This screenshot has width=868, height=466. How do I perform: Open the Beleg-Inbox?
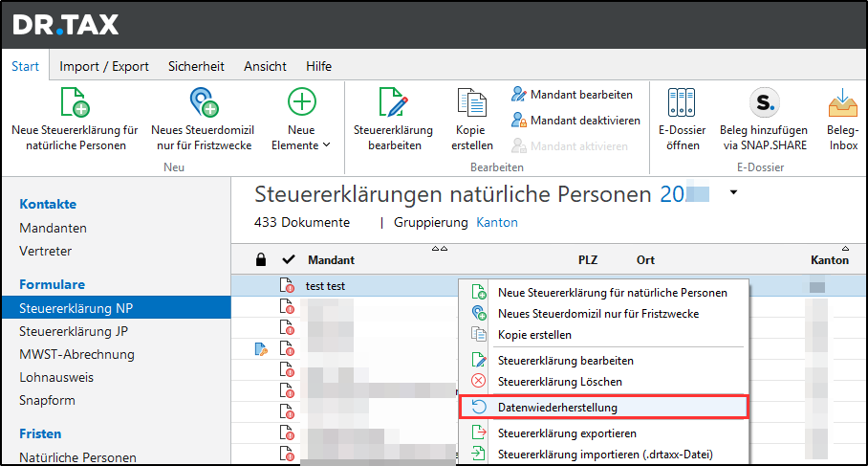[842, 120]
